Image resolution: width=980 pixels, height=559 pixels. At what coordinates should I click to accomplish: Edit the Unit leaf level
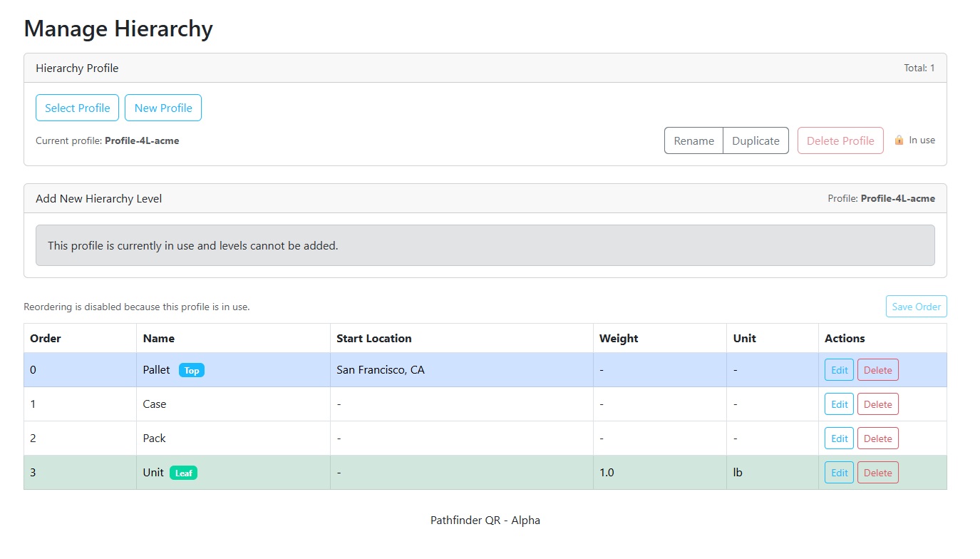pyautogui.click(x=839, y=473)
